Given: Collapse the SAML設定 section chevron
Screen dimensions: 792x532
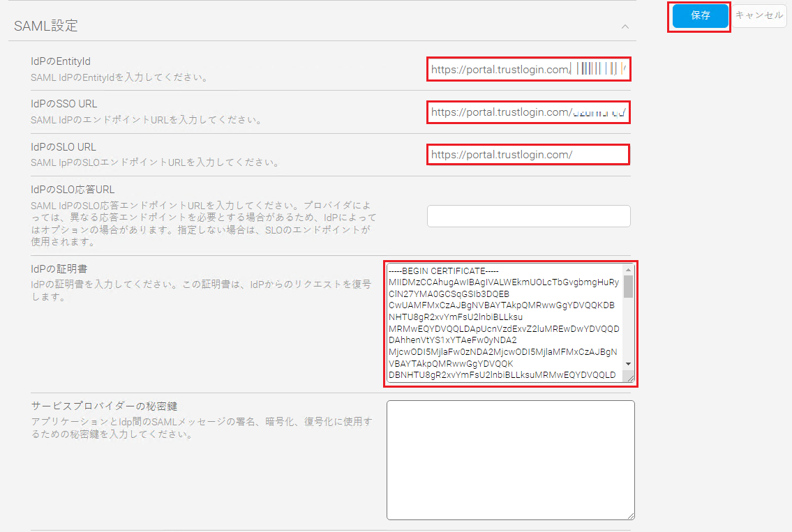Looking at the screenshot, I should click(625, 26).
